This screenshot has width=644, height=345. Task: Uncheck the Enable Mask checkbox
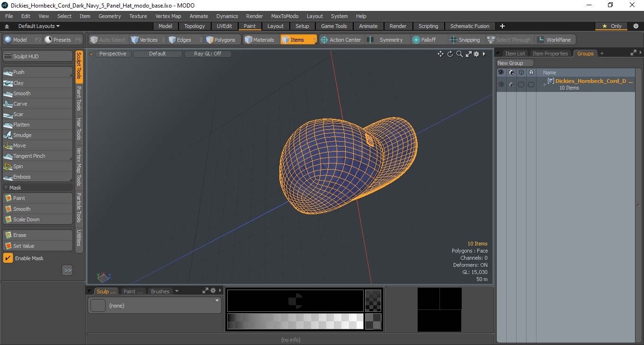(8, 258)
